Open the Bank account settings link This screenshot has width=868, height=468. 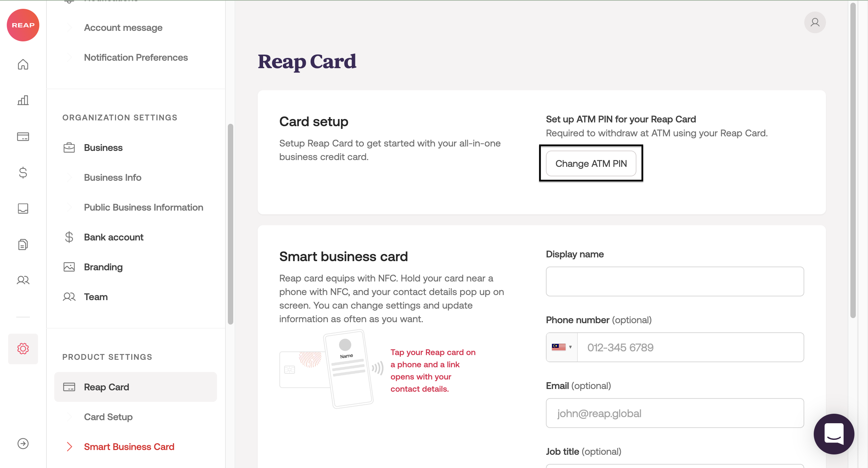point(114,237)
